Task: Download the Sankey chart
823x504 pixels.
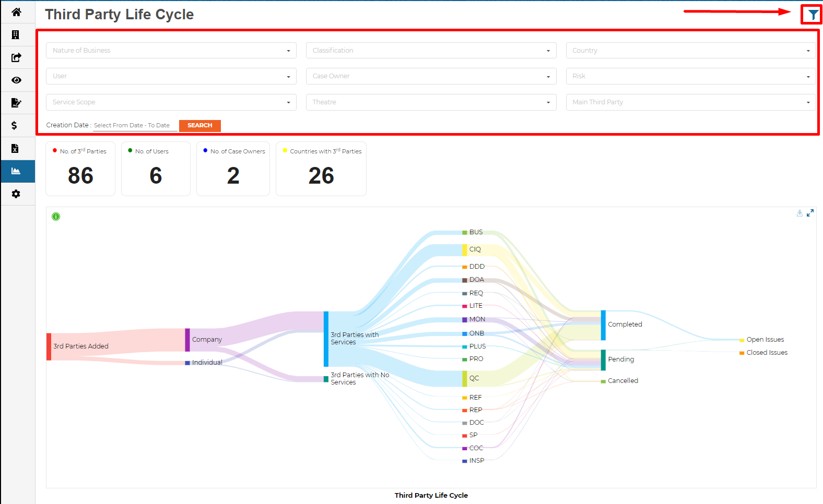Action: tap(800, 213)
